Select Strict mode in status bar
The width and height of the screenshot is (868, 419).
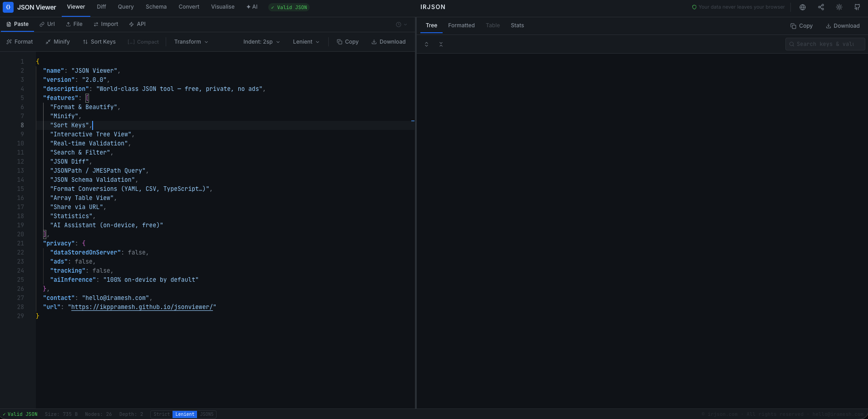coord(161,414)
